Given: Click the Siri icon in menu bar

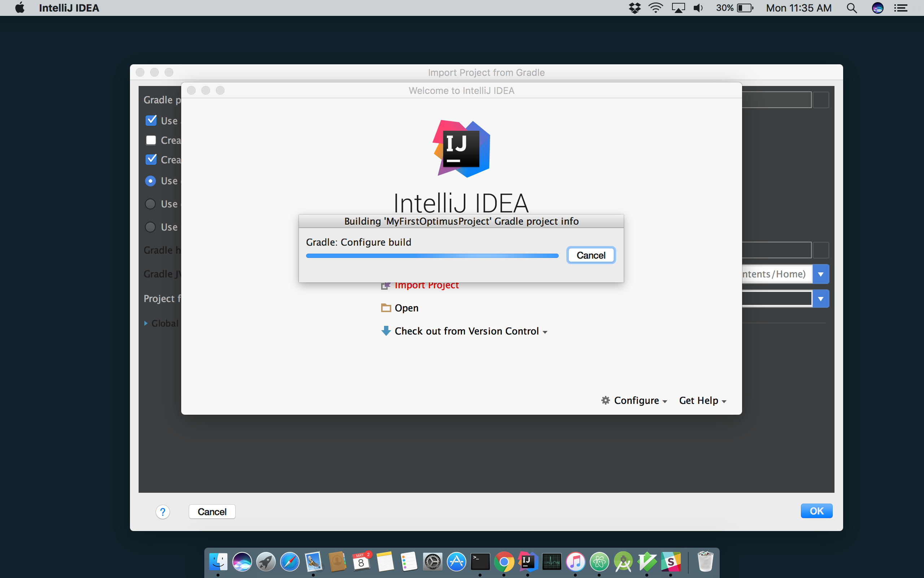Looking at the screenshot, I should [x=877, y=8].
